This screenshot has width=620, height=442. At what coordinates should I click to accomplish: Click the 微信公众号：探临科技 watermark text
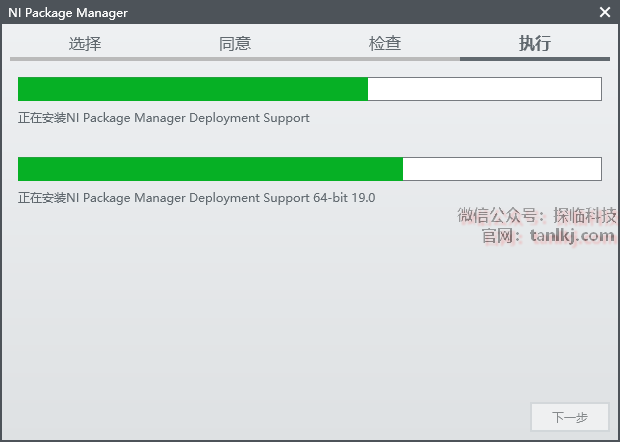pos(537,215)
